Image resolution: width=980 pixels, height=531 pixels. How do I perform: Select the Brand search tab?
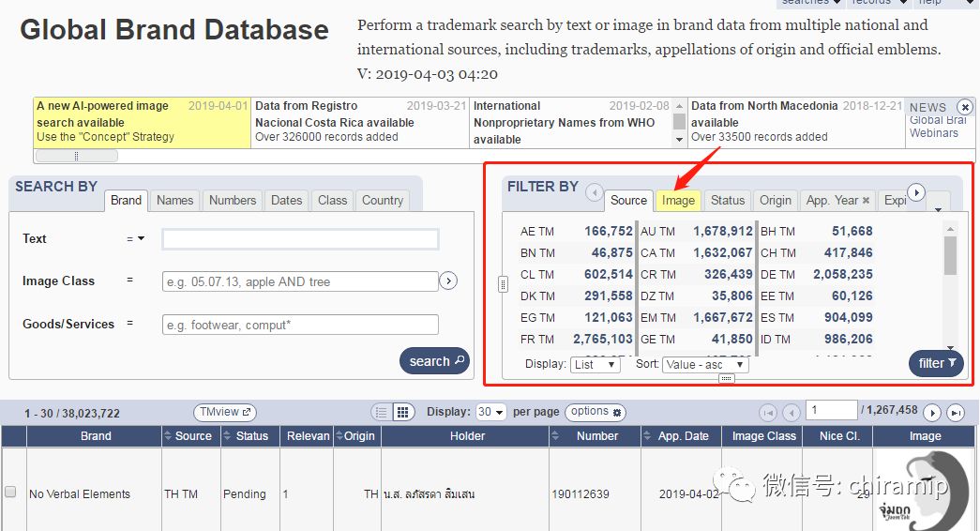[126, 200]
